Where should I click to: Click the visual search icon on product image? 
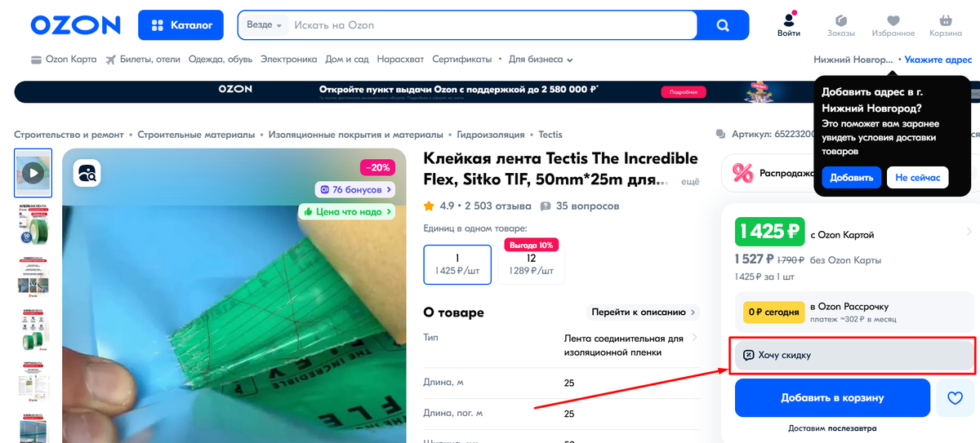(x=87, y=172)
